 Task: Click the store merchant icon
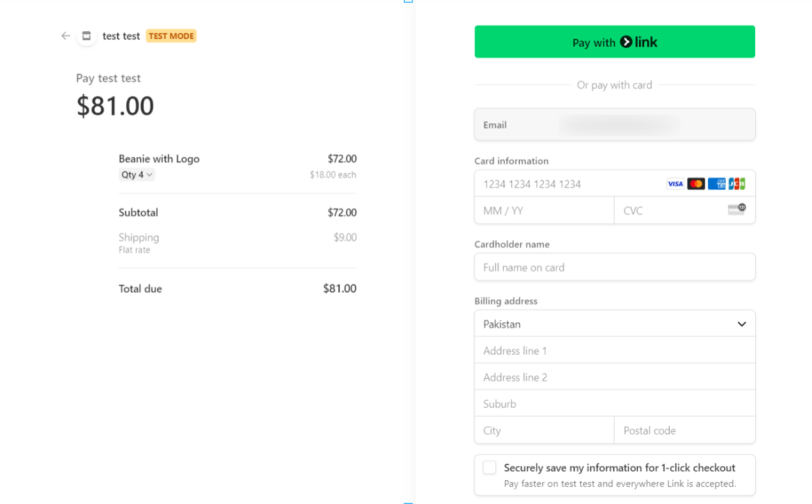[x=87, y=36]
